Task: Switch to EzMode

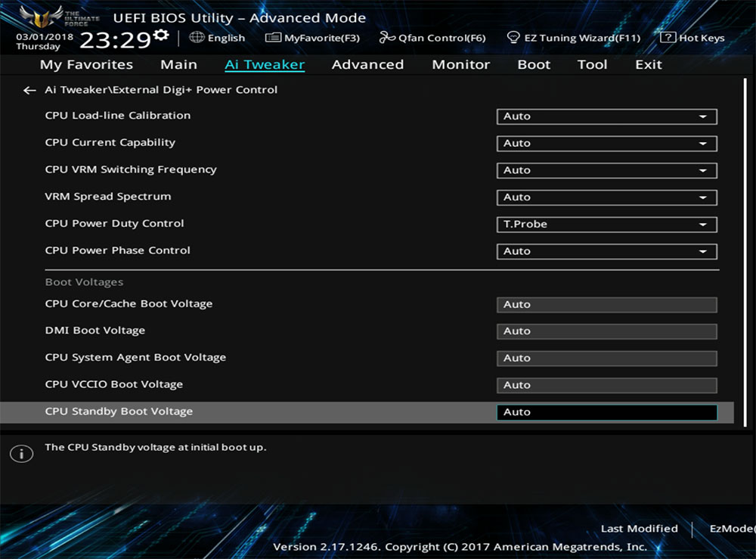Action: pyautogui.click(x=733, y=529)
